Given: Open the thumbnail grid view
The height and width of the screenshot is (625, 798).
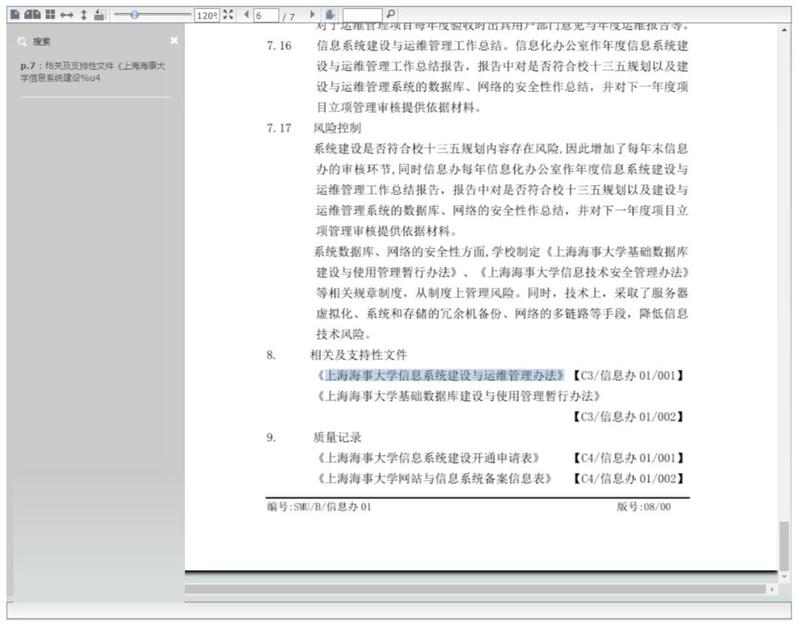Looking at the screenshot, I should tap(50, 15).
